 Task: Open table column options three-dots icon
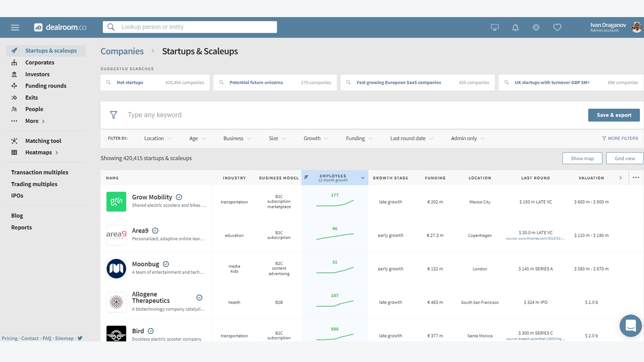pos(636,177)
